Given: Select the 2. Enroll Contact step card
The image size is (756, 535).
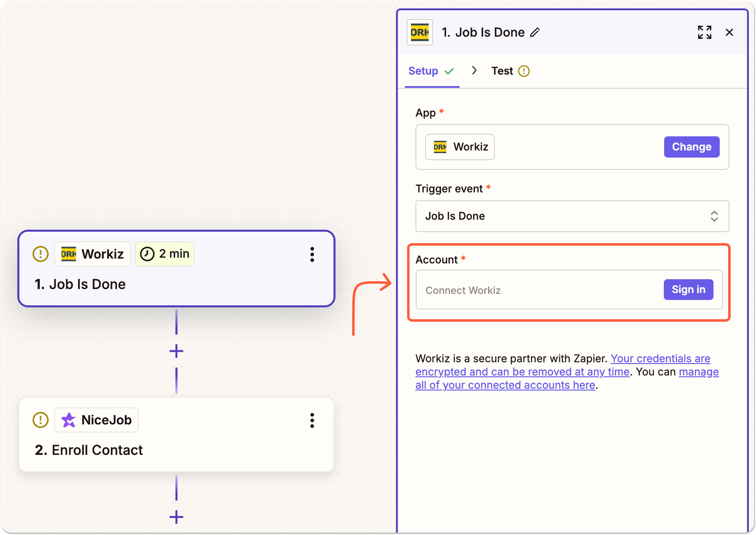Looking at the screenshot, I should point(176,435).
